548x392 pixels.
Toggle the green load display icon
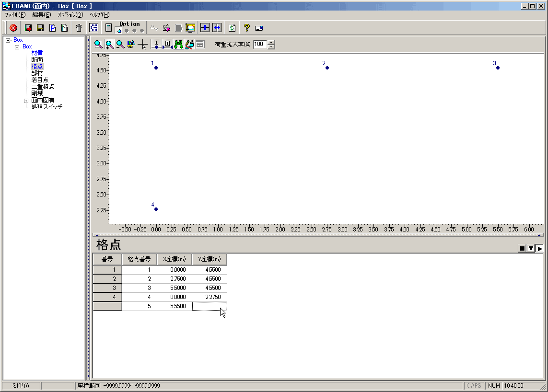pos(178,45)
